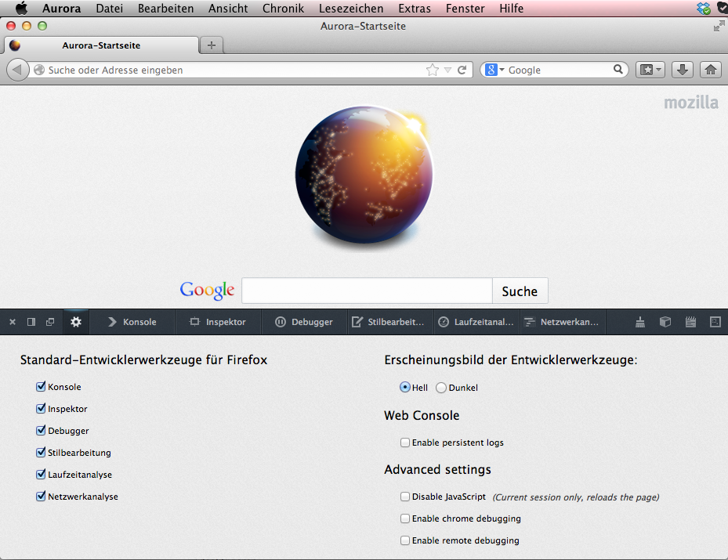Uncheck the Laufzeitanalyse checkbox
Screen dimensions: 728x560
(x=41, y=474)
